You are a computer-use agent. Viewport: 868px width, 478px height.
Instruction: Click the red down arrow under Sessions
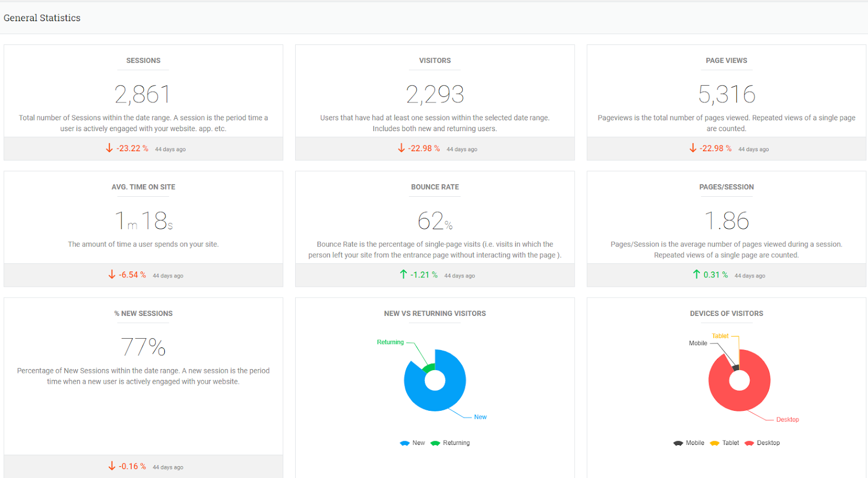[109, 148]
